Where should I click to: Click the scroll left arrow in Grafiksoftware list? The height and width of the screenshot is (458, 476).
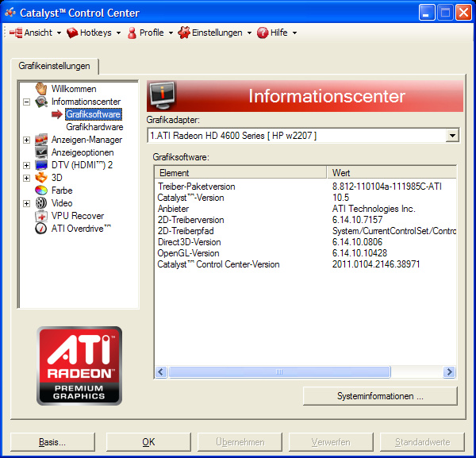(x=161, y=371)
